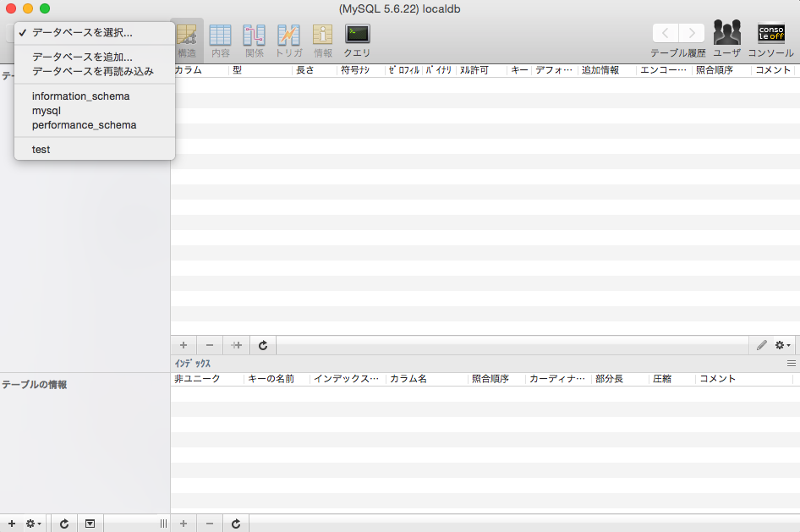
Task: Switch to the Content (内容) view
Action: click(221, 41)
